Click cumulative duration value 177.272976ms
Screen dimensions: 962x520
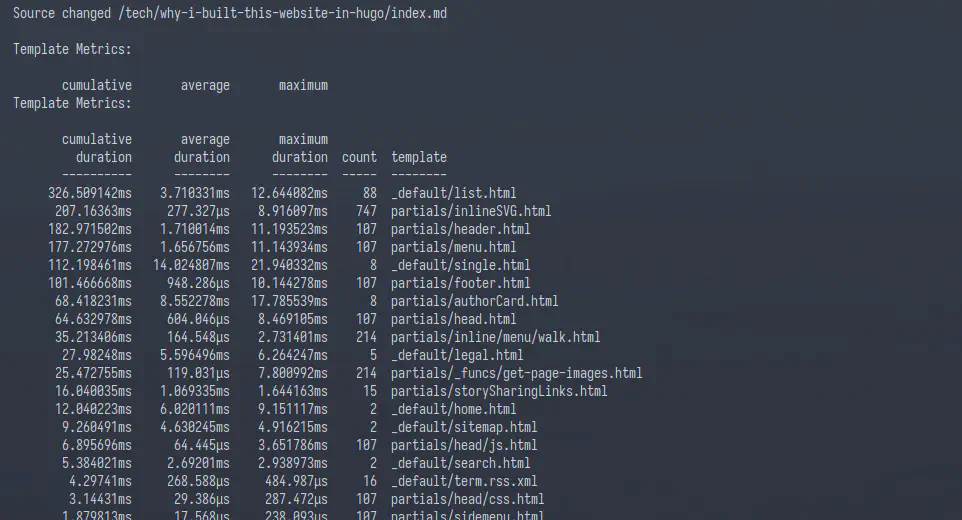click(90, 247)
